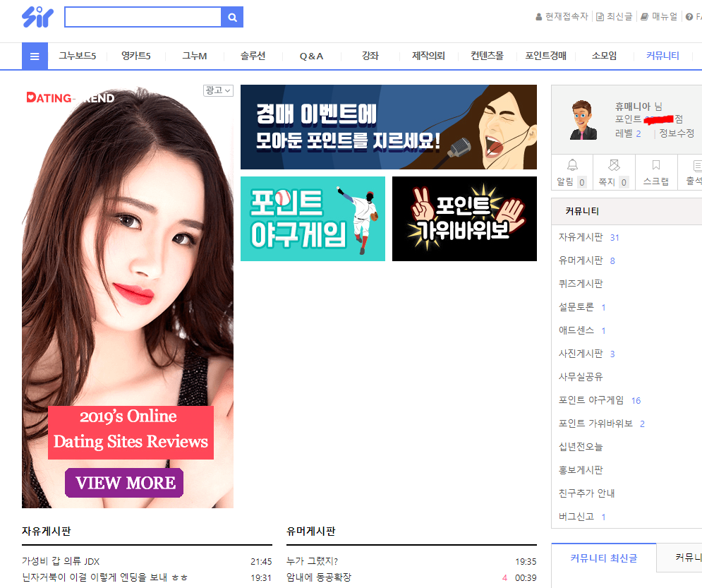
Task: Open the 매뉴얼 manual link
Action: click(x=659, y=16)
